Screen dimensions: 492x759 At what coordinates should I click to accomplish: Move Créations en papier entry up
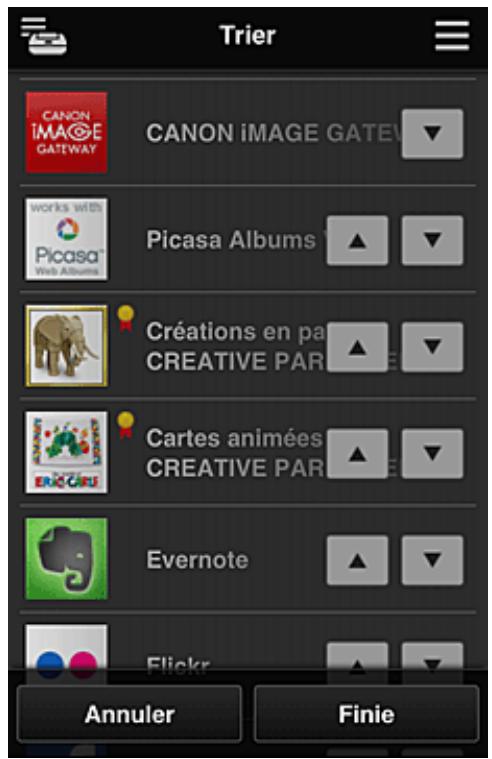[357, 347]
